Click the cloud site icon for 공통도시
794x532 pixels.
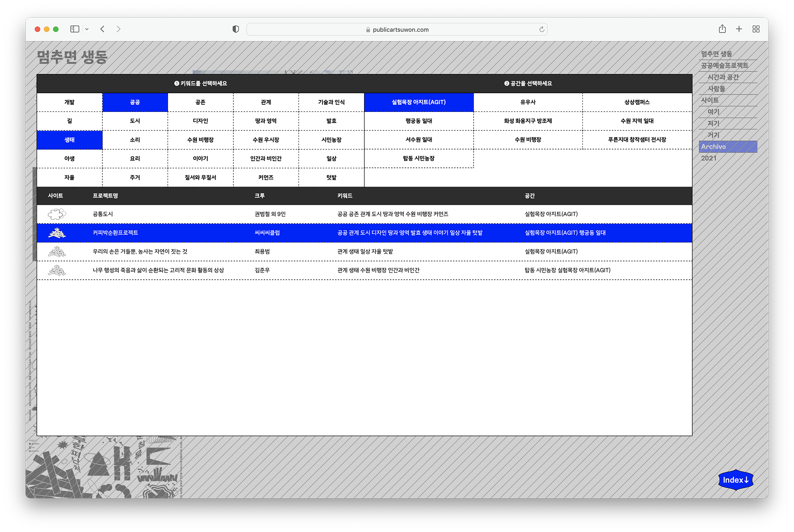point(57,214)
